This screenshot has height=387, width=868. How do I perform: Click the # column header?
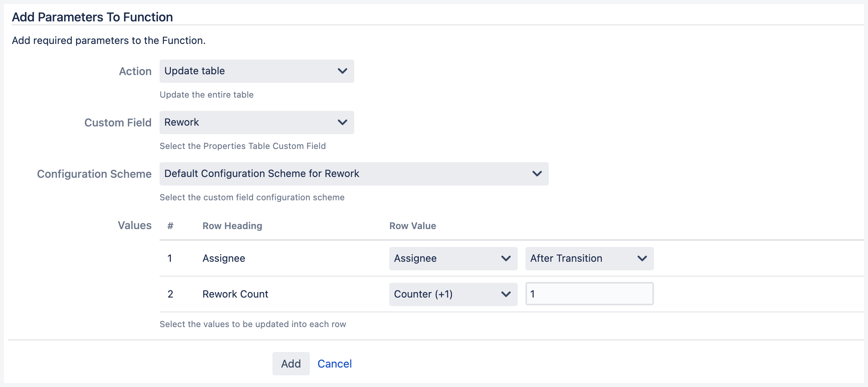170,226
